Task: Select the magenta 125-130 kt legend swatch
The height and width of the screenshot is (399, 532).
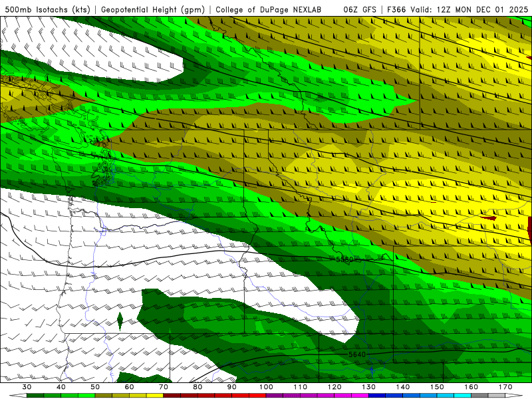Action: click(x=360, y=396)
